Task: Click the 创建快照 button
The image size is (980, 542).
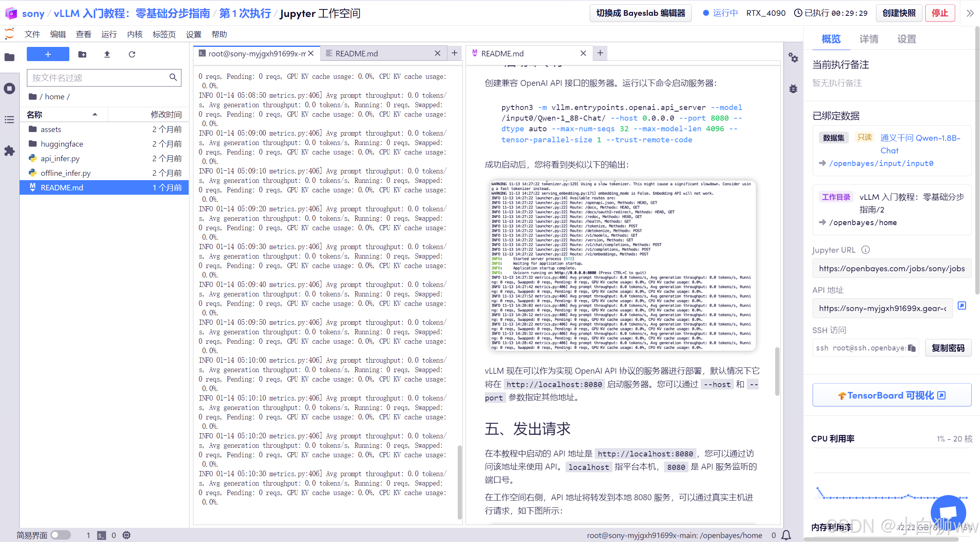Action: pos(899,13)
